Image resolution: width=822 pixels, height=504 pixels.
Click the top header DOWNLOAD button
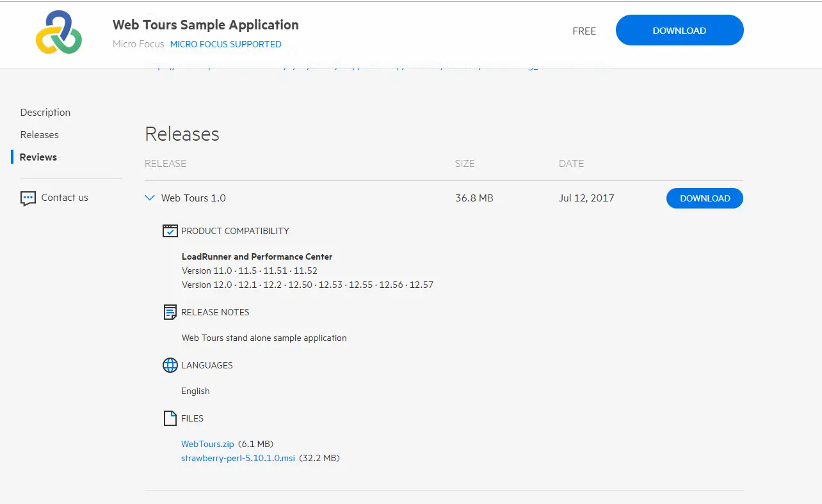pyautogui.click(x=679, y=31)
